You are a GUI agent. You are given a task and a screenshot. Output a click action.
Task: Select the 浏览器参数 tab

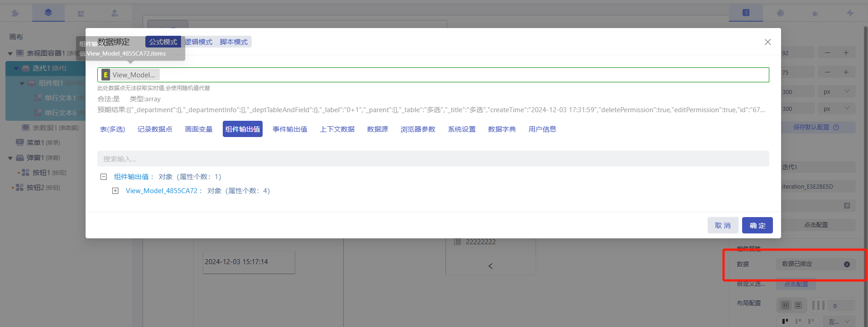click(x=418, y=129)
